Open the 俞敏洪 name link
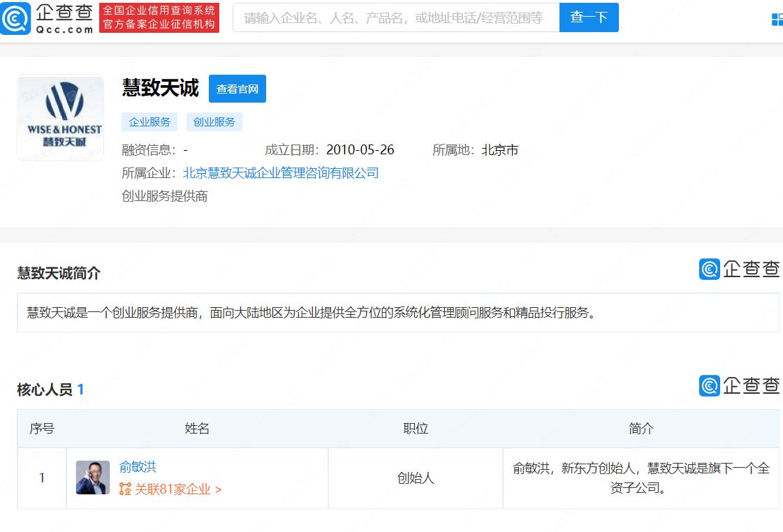Viewport: 783px width, 532px height. coord(138,467)
